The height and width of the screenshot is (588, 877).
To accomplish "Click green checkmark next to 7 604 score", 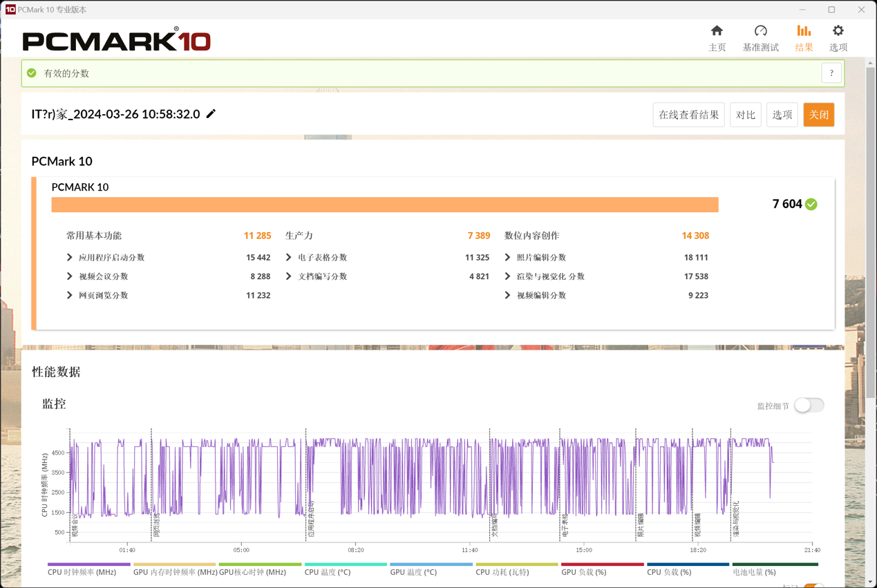I will (811, 205).
